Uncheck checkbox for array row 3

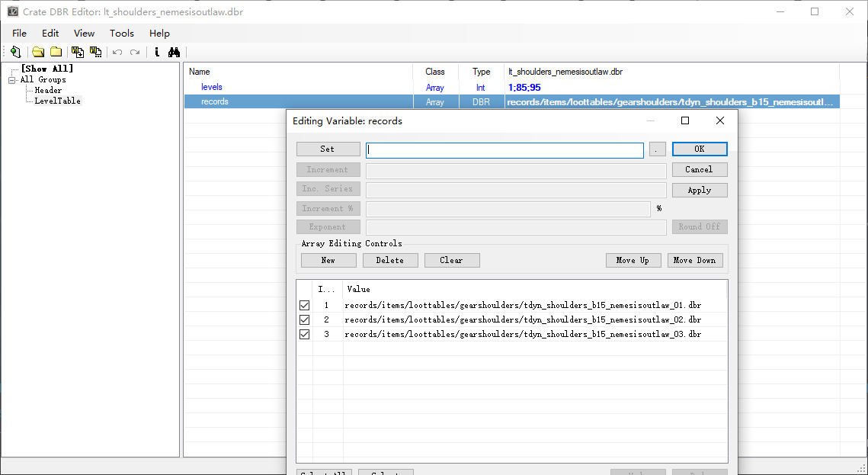click(x=305, y=335)
